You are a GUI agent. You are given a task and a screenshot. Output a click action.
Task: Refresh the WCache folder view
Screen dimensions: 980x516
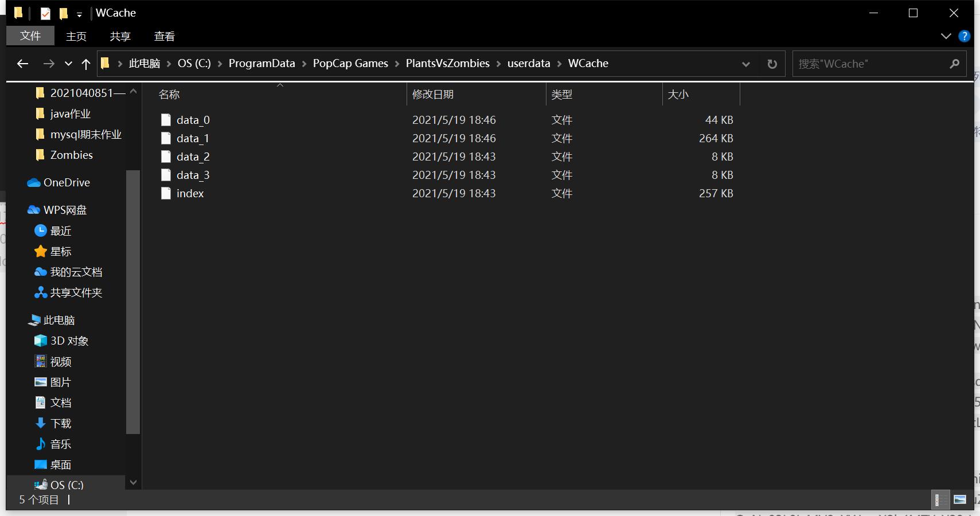pos(772,64)
